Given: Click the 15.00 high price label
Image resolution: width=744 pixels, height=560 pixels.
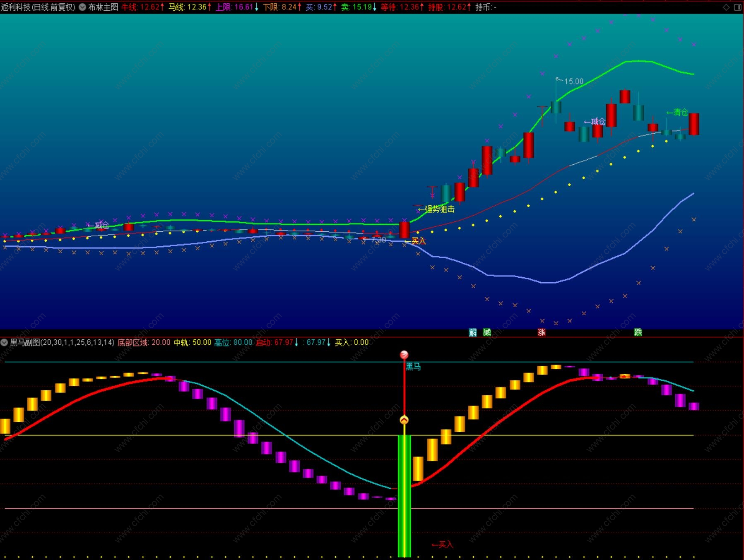Looking at the screenshot, I should pyautogui.click(x=574, y=82).
